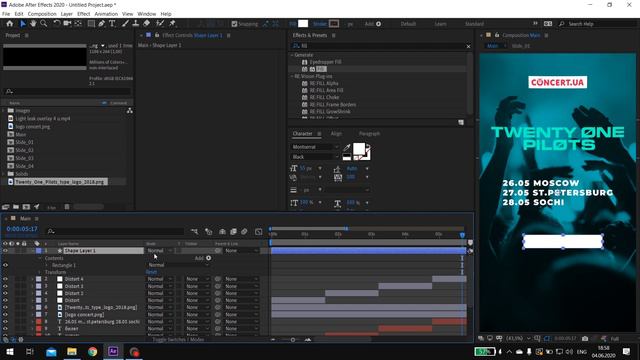Hide the Distort 3 layer eye toggle
Viewport: 640px width, 360px height.
point(5,286)
